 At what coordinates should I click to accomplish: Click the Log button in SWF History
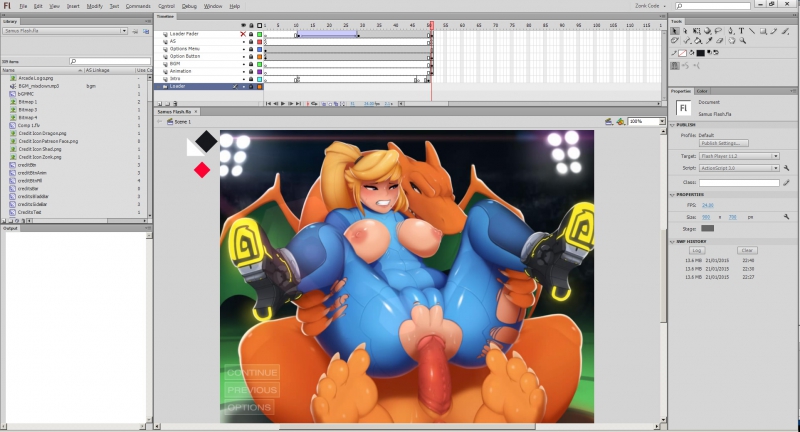[x=696, y=250]
